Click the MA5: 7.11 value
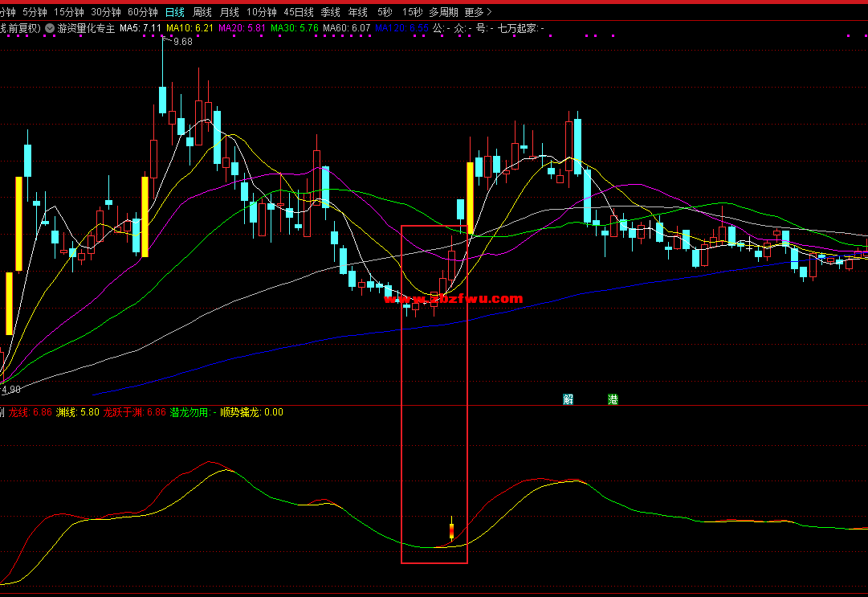 coord(141,28)
